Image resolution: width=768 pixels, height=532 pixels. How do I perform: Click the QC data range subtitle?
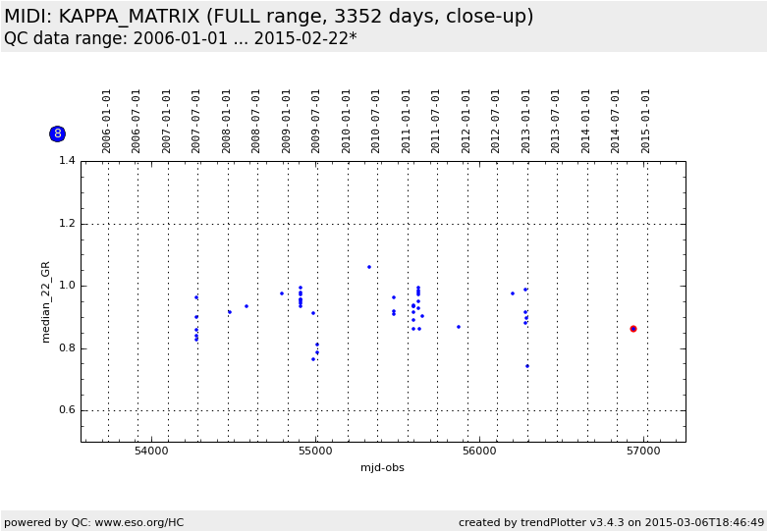click(x=180, y=38)
